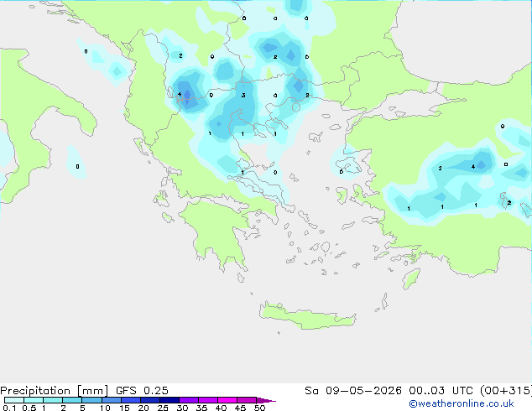Choose the 40–45 mm legend swatch

(x=227, y=400)
